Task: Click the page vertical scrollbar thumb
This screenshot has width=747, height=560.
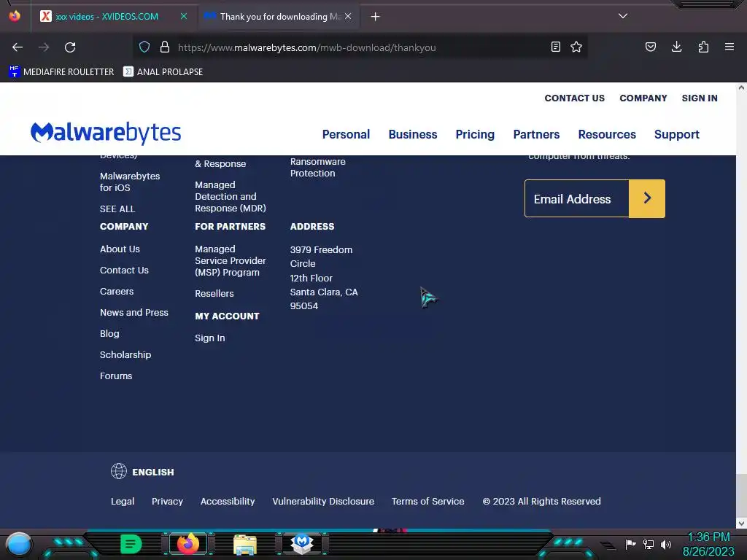Action: click(x=741, y=495)
